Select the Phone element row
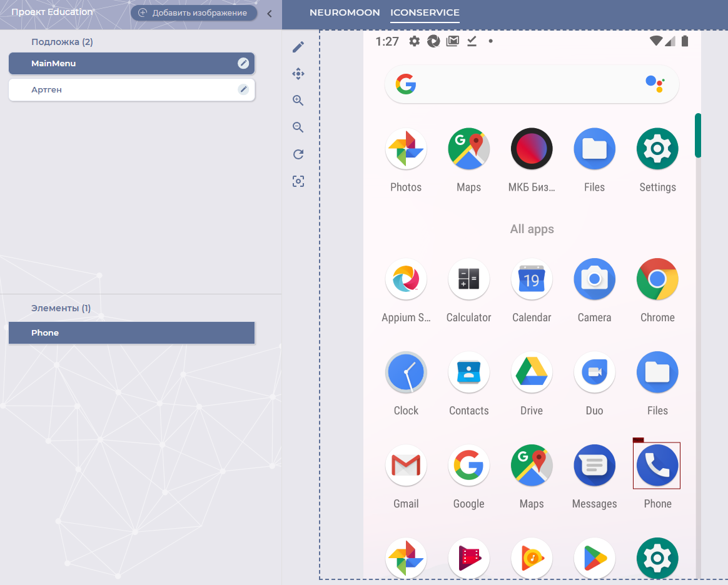The image size is (728, 585). click(x=131, y=332)
